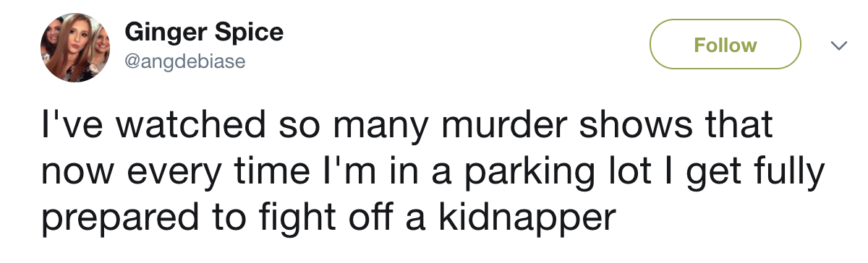The image size is (868, 263).
Task: Visit the @angdebiase handle link
Action: click(185, 62)
